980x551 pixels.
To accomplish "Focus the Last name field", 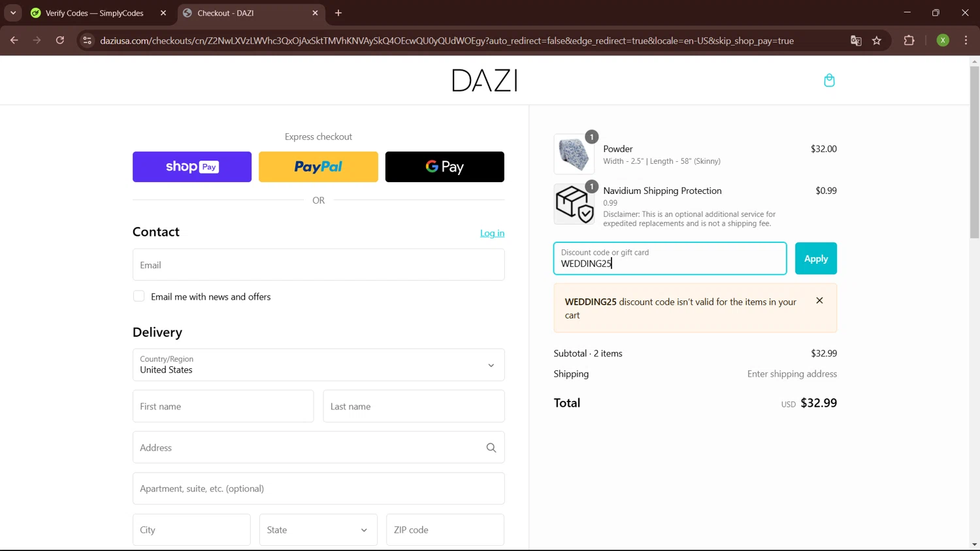I will click(414, 406).
